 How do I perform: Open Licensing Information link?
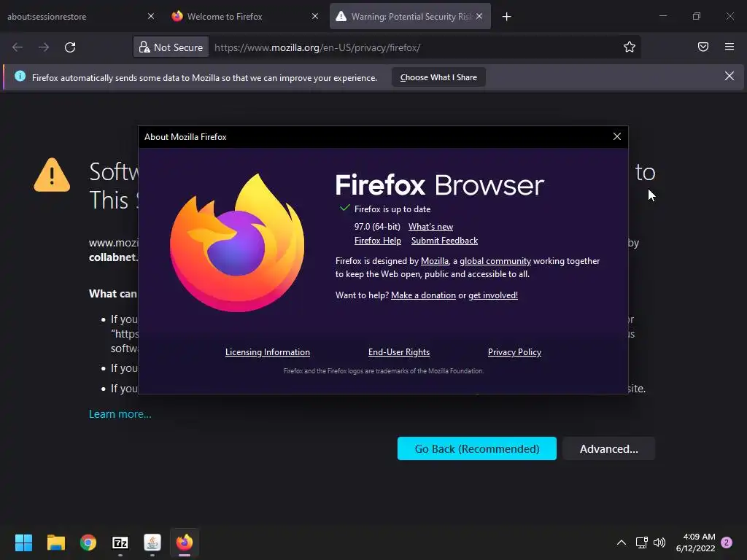coord(267,352)
